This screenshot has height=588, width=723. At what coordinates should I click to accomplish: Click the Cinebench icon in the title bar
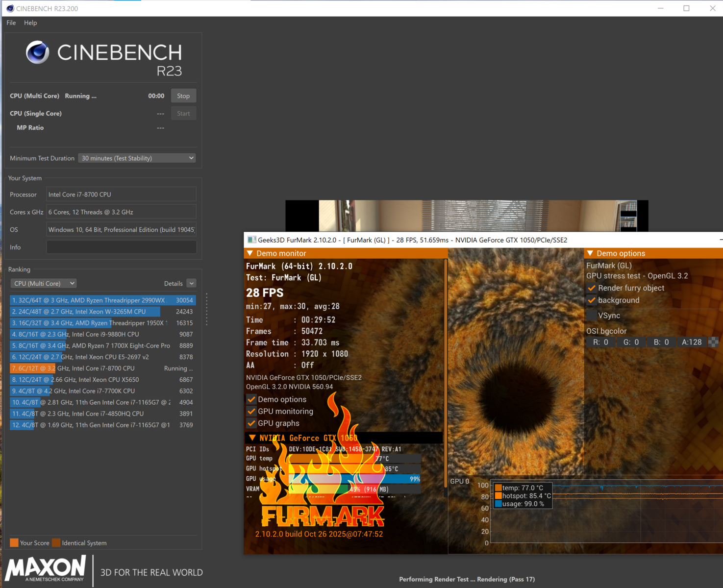10,8
